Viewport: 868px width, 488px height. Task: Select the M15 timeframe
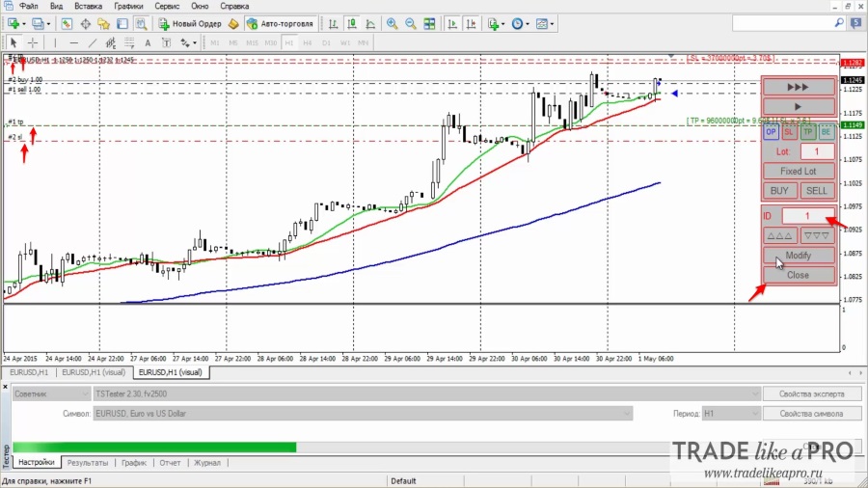tap(252, 42)
